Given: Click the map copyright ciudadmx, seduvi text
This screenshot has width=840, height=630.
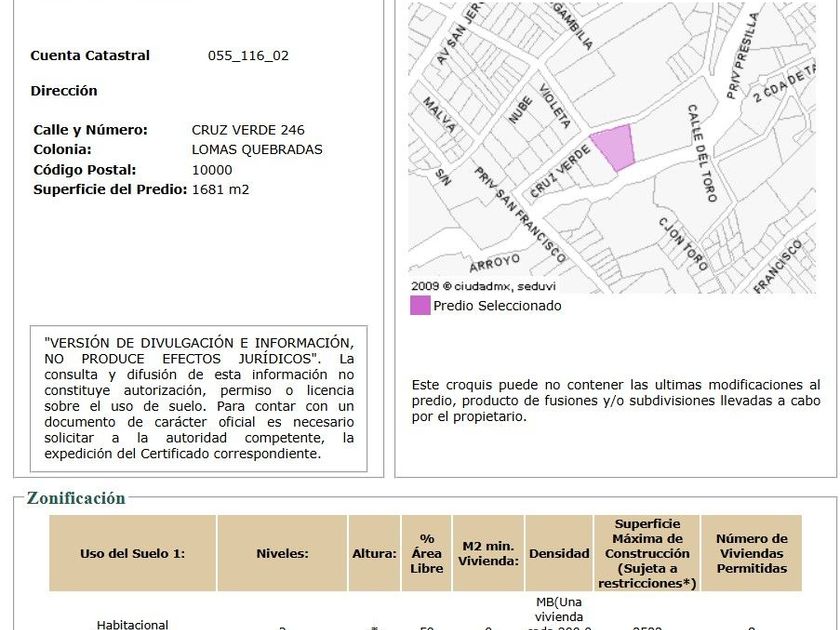Looking at the screenshot, I should click(x=483, y=286).
